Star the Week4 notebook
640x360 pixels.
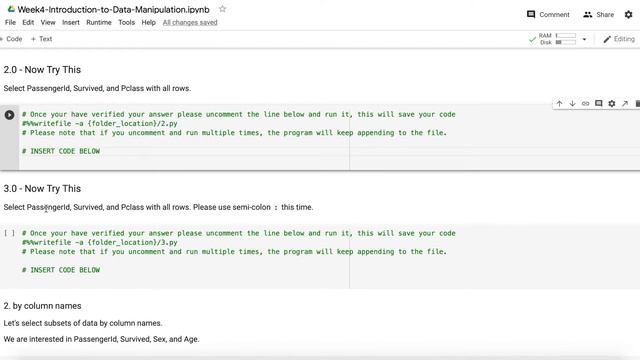pyautogui.click(x=222, y=9)
